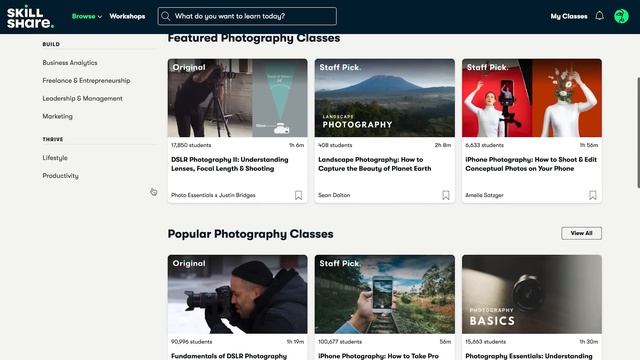Select Business Analytics category
Viewport: 640px width, 360px height.
click(x=70, y=62)
